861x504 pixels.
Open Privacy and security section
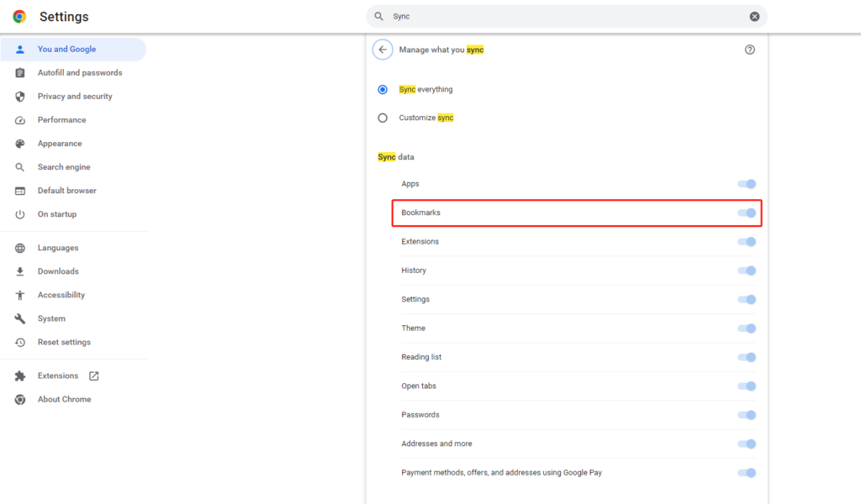point(74,97)
